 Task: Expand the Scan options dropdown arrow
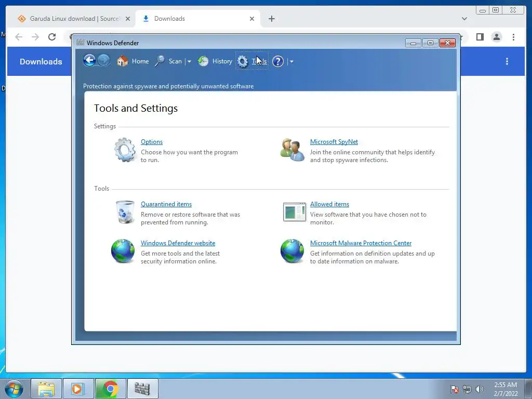[x=189, y=61]
